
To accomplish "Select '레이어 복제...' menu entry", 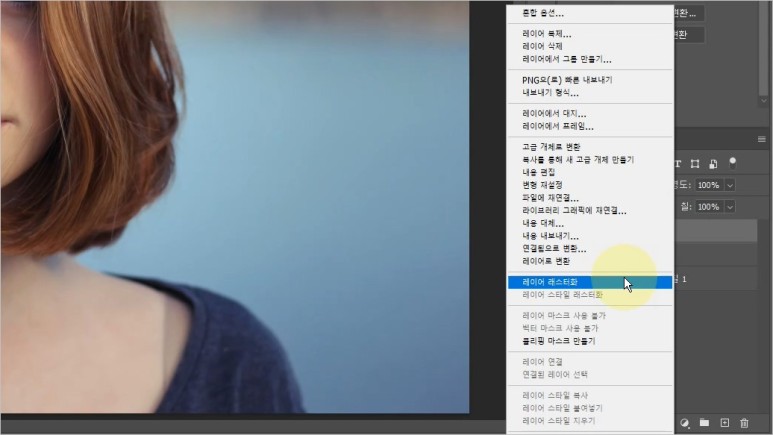I will 547,34.
